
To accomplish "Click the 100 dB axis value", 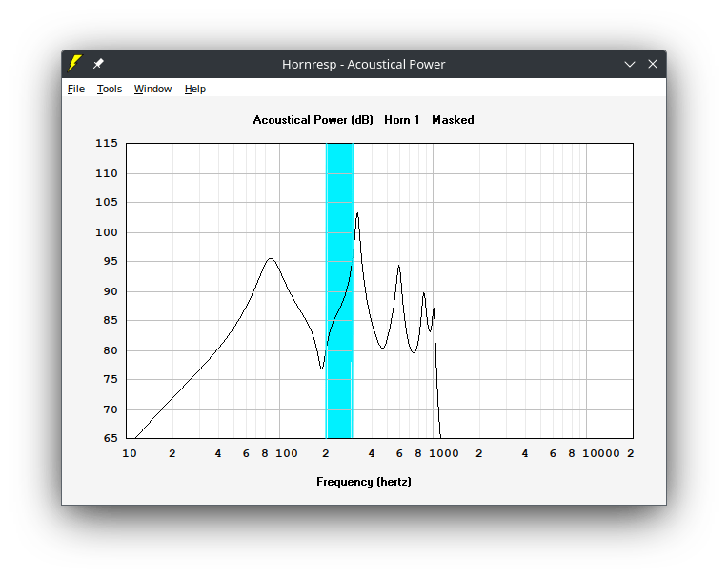I will click(107, 232).
